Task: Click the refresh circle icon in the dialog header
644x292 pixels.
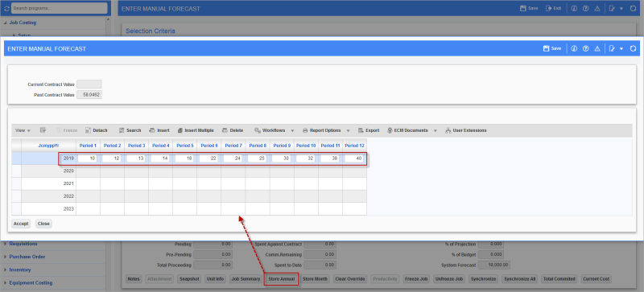Action: [633, 48]
